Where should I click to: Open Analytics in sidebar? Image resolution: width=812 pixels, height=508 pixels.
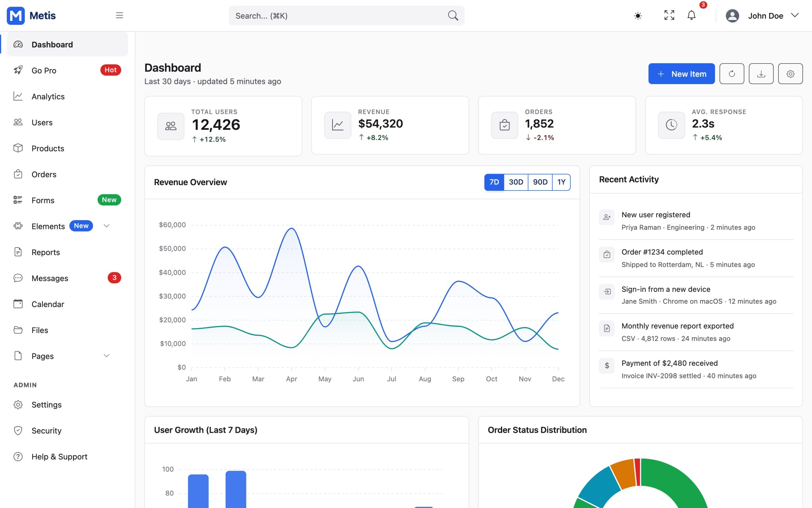pyautogui.click(x=67, y=97)
